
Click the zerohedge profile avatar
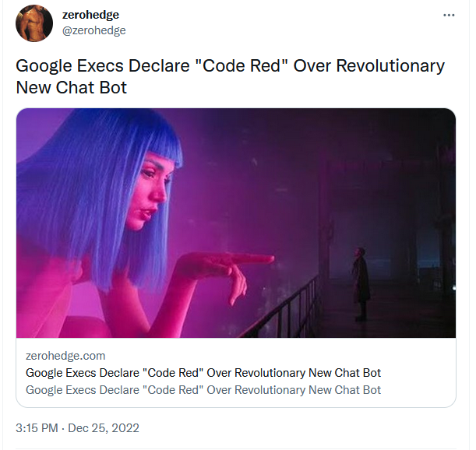pos(34,23)
